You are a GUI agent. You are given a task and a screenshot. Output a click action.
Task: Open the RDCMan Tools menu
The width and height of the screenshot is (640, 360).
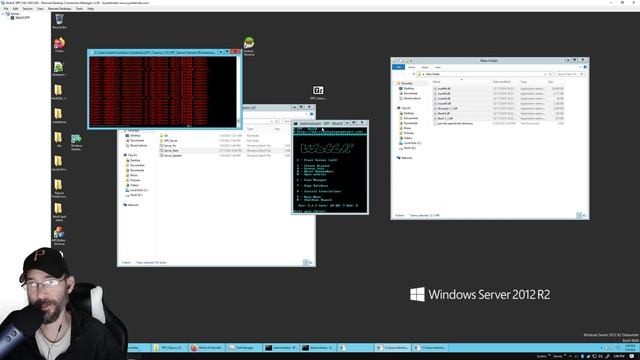[79, 8]
